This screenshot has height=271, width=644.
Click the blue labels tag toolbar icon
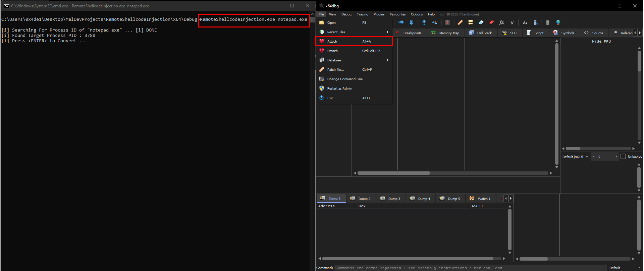tap(481, 22)
